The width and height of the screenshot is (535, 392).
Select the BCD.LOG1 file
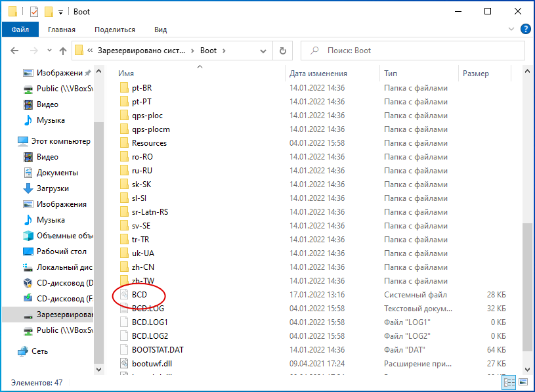pos(150,322)
